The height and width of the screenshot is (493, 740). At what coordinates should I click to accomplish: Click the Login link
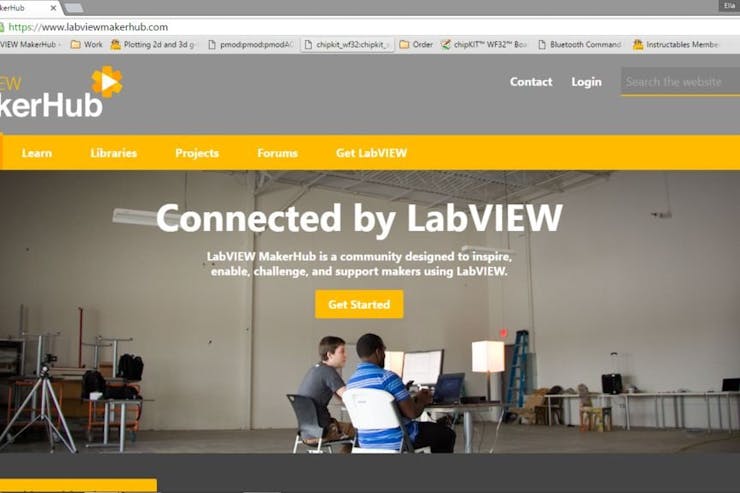point(587,82)
